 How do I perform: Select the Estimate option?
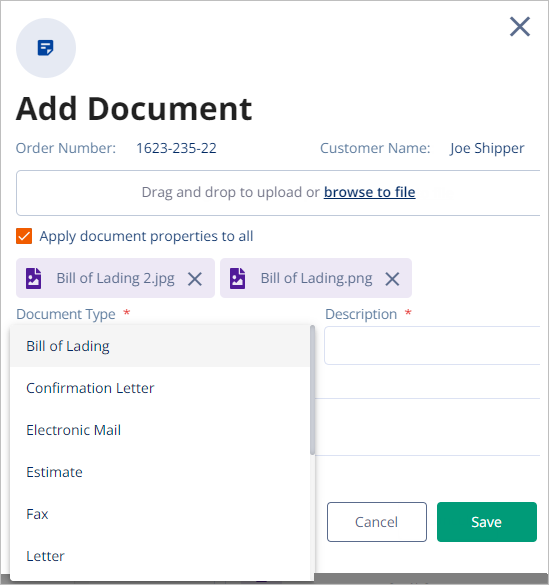click(160, 472)
